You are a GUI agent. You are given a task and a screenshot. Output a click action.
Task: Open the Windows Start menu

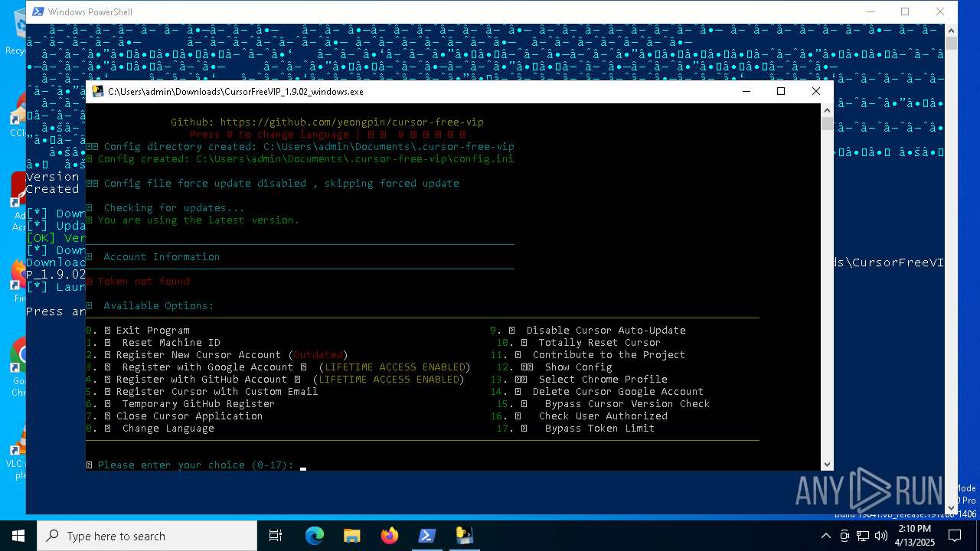click(18, 536)
